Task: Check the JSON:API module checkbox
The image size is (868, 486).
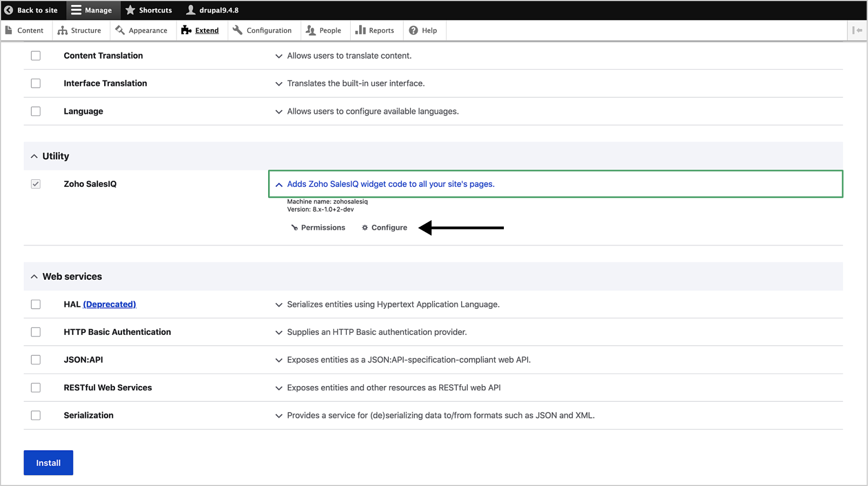Action: tap(36, 360)
